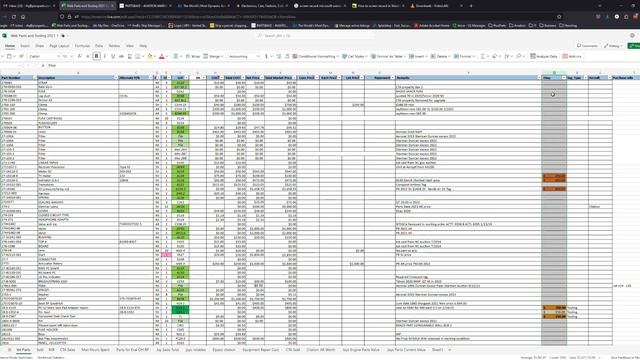Switch to Equipment Repair Cost sheet tab
This screenshot has height=360, width=640.
pos(260,350)
